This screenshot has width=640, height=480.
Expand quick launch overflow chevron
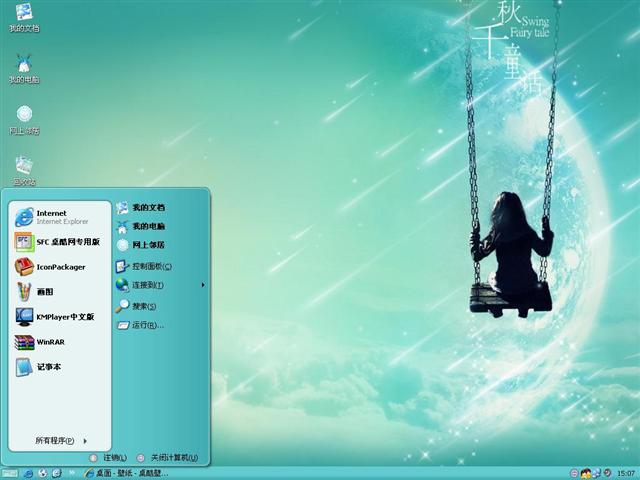point(72,473)
